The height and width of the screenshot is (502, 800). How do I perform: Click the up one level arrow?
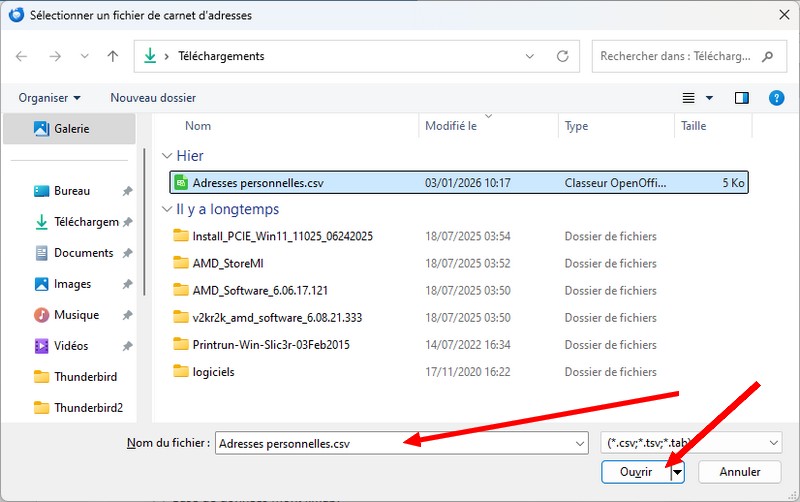[113, 57]
